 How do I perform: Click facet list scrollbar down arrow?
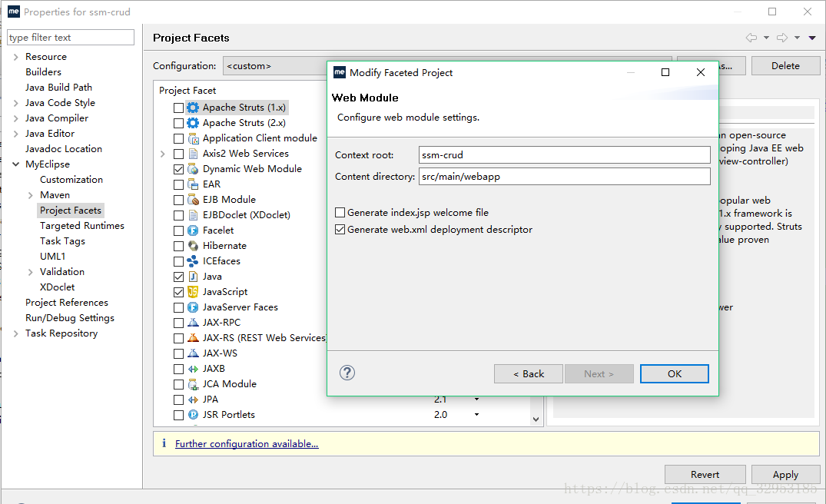pyautogui.click(x=536, y=419)
